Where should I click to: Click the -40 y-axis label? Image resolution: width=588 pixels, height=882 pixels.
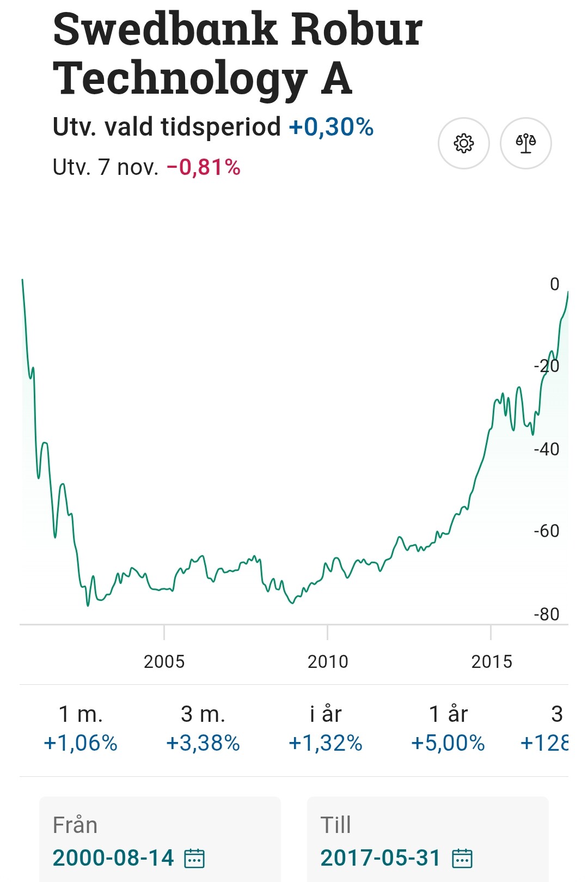coord(547,449)
